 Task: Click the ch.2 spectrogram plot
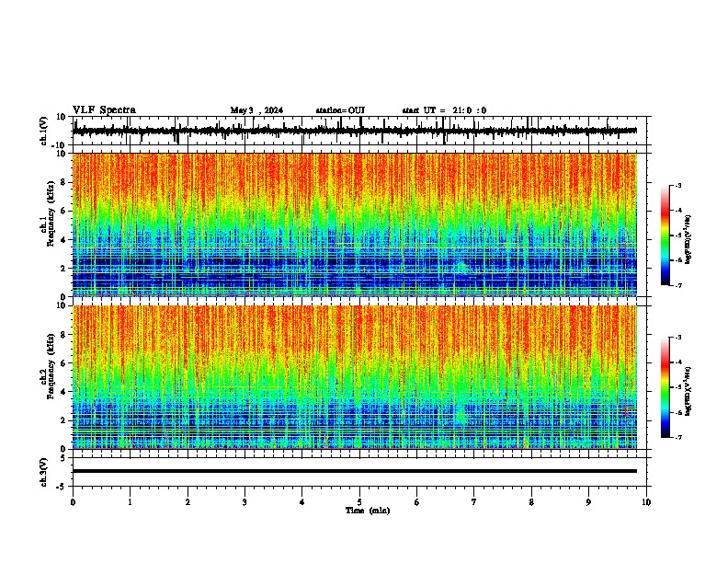click(355, 377)
